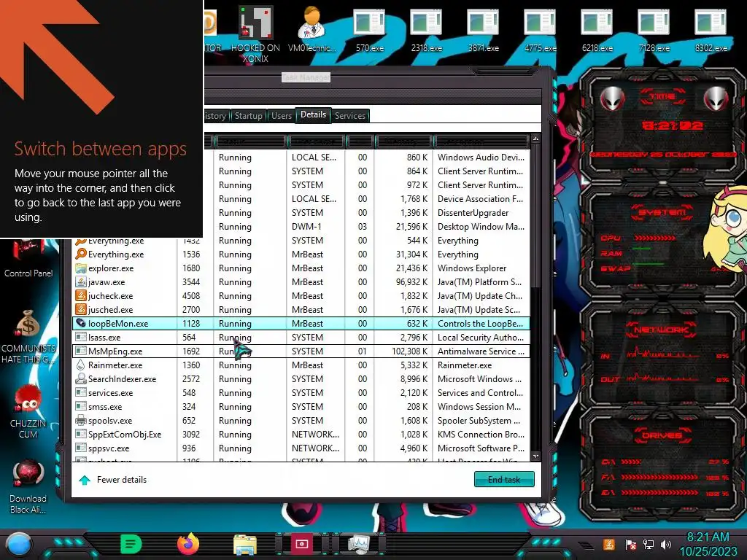
Task: Click the CPU usage meter in System widget
Action: pyautogui.click(x=654, y=238)
